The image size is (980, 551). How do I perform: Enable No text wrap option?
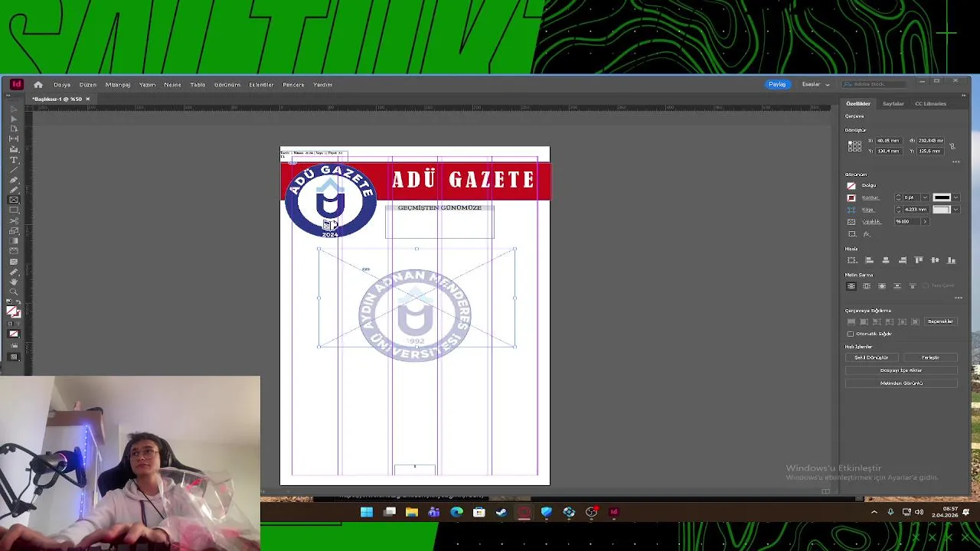[851, 286]
